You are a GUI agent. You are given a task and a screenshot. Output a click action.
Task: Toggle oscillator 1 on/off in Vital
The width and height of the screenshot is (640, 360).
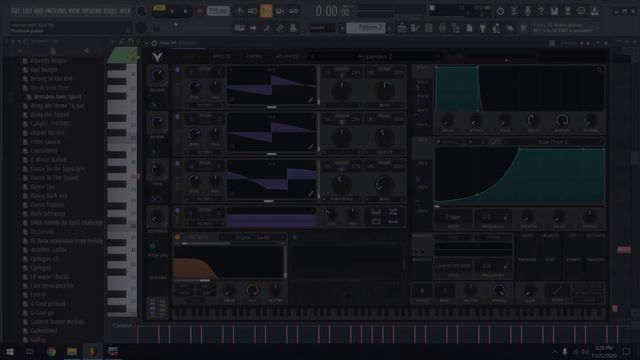point(178,70)
